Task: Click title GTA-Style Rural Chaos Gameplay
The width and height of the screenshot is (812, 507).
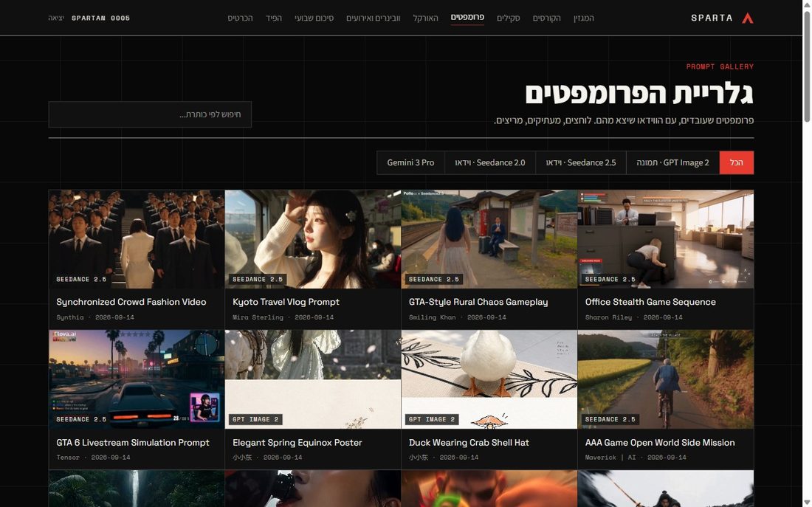Action: [478, 302]
